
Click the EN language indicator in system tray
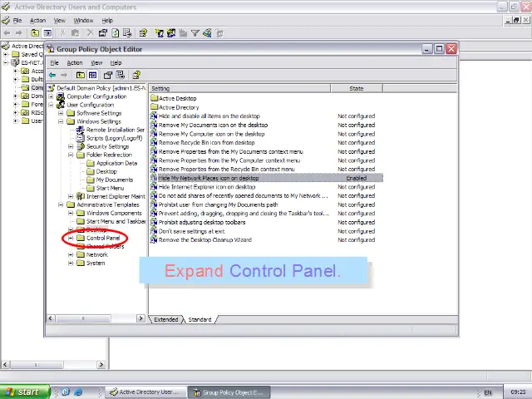click(488, 392)
